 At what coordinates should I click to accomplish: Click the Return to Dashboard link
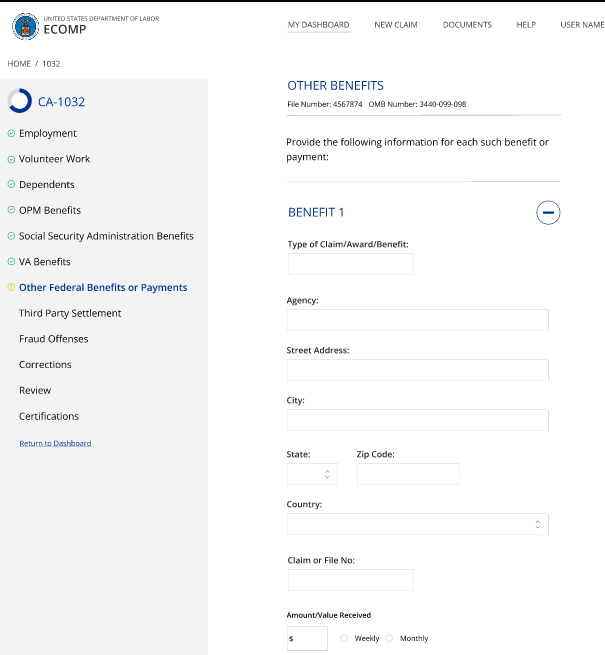point(55,443)
